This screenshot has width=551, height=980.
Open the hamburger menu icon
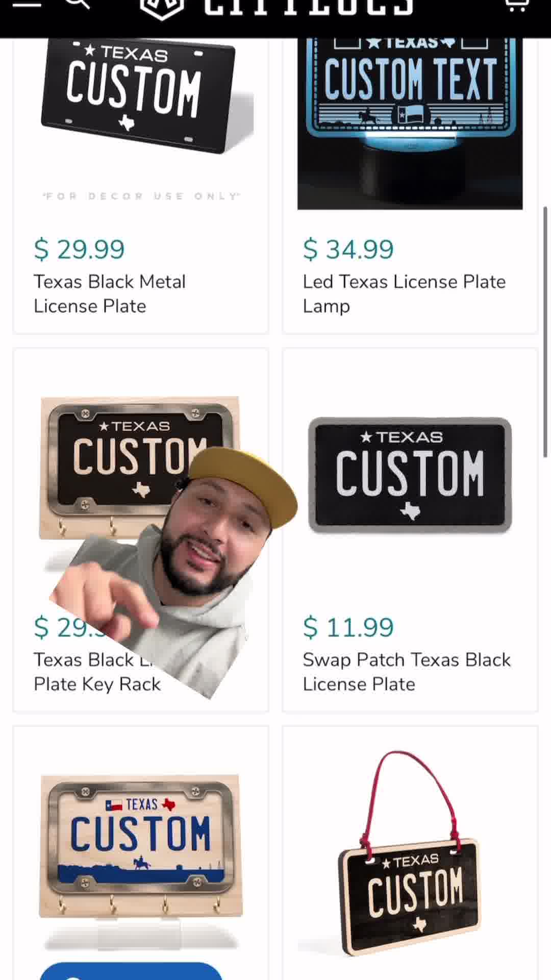(27, 3)
